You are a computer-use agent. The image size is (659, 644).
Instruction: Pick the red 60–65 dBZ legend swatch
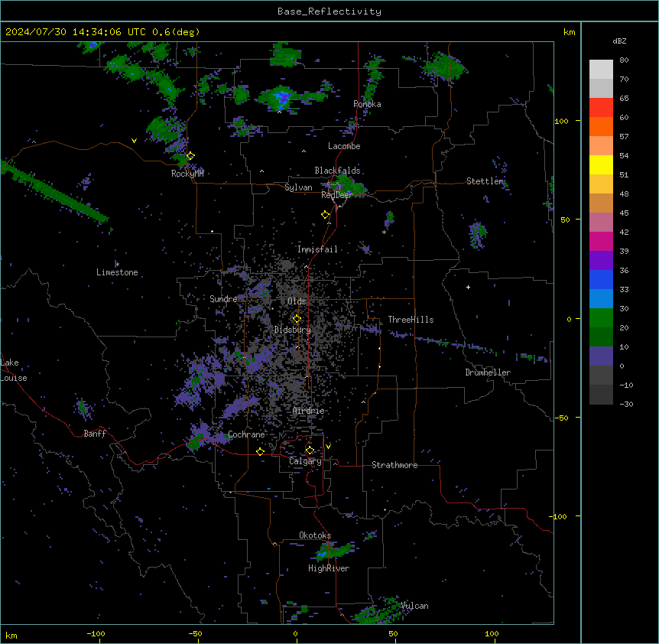601,108
